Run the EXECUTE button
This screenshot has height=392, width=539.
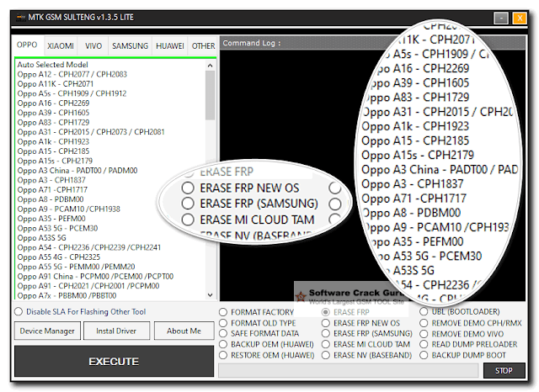pyautogui.click(x=114, y=362)
